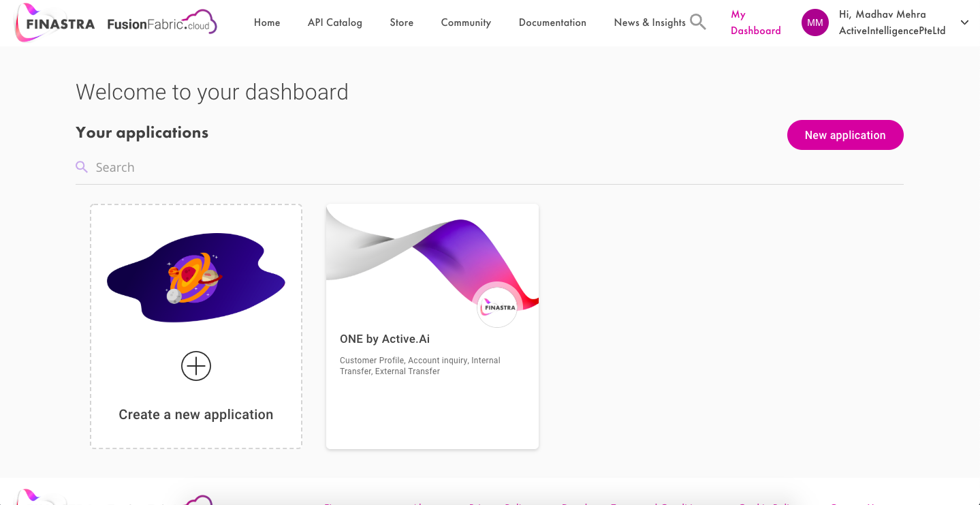This screenshot has height=505, width=980.
Task: Click the purple magnifier icon in application search
Action: pos(82,167)
